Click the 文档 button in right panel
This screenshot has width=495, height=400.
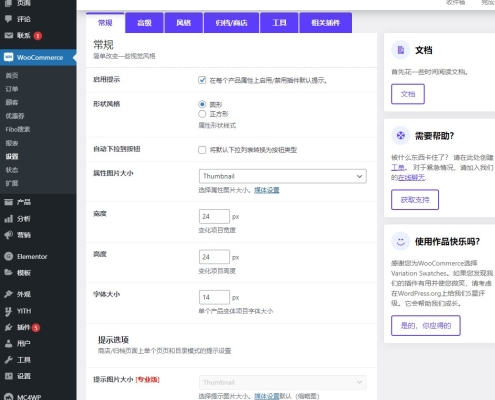point(408,94)
